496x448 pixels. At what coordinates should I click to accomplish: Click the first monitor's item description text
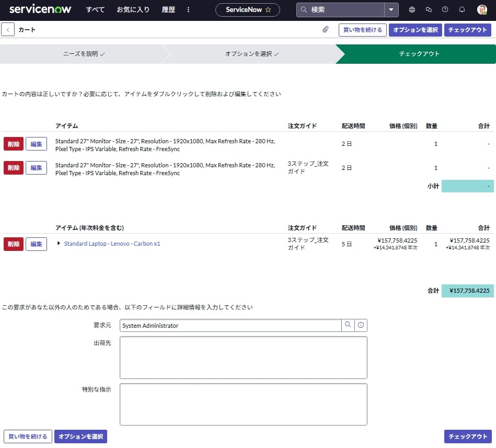click(165, 145)
